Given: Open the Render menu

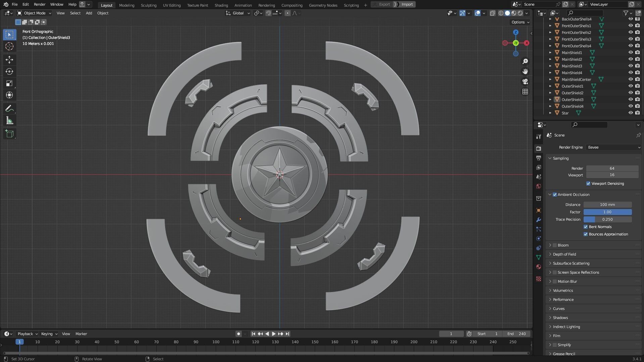Looking at the screenshot, I should 40,4.
